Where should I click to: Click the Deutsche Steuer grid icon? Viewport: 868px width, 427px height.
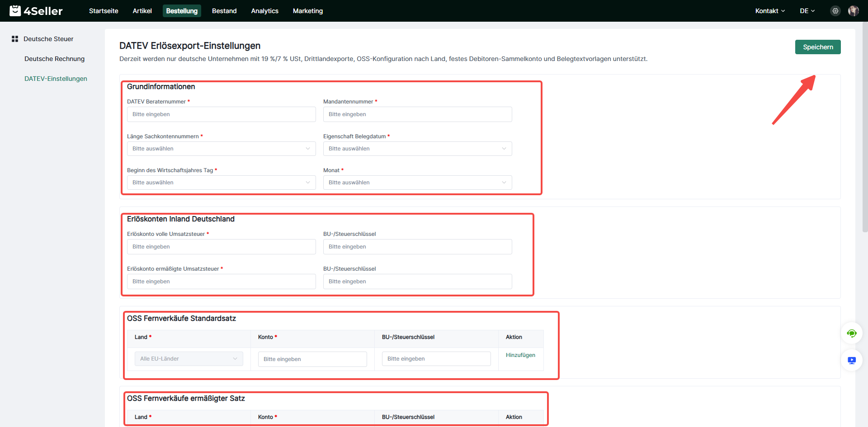[x=15, y=39]
